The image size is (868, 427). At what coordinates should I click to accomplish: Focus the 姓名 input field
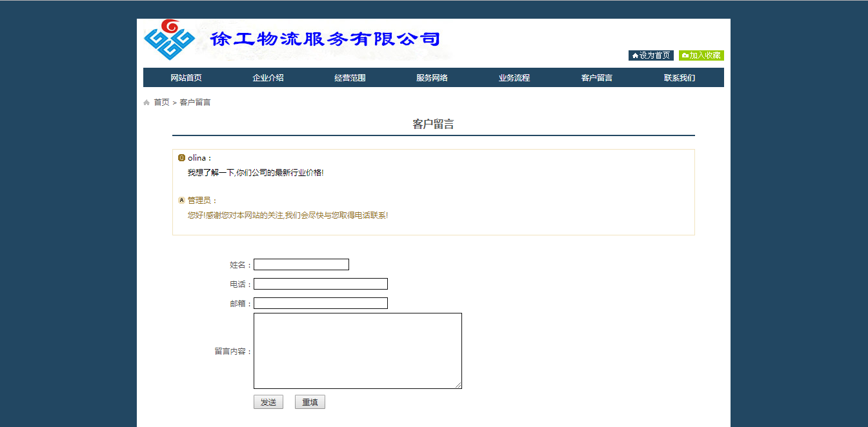tap(301, 264)
